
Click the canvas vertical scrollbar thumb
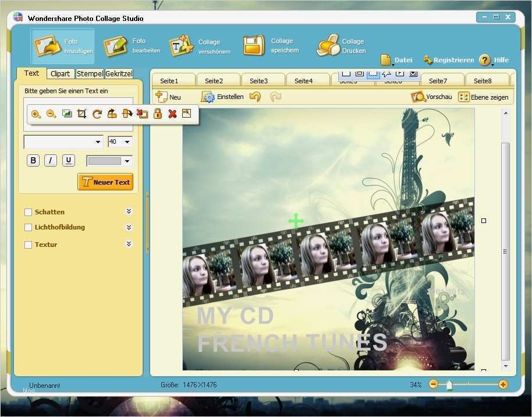[x=506, y=251]
